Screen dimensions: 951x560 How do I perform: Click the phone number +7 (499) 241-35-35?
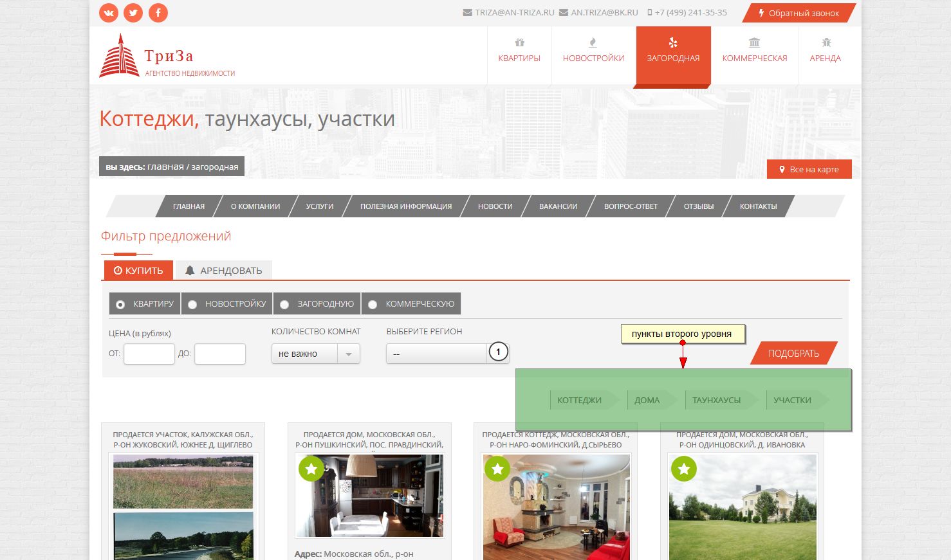691,13
